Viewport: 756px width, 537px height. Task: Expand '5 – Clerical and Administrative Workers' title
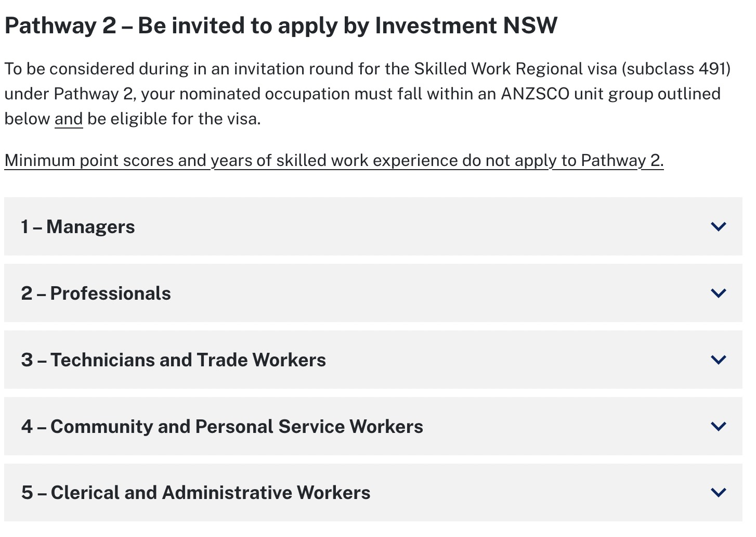(x=196, y=493)
